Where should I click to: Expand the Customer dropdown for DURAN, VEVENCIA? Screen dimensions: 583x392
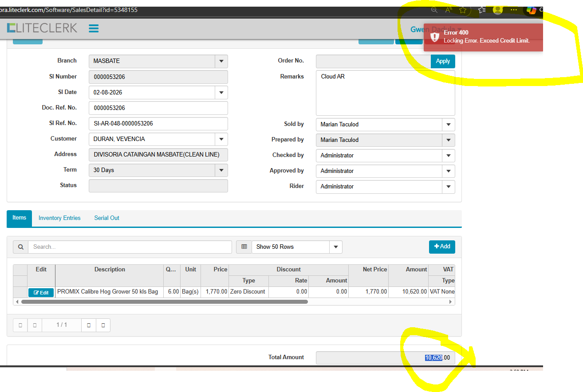click(x=221, y=139)
